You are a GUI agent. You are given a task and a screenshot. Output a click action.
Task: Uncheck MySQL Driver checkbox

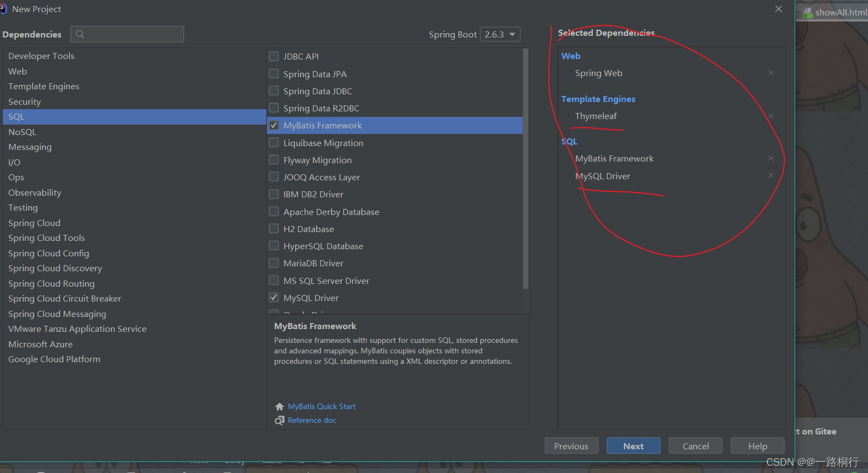(x=274, y=297)
